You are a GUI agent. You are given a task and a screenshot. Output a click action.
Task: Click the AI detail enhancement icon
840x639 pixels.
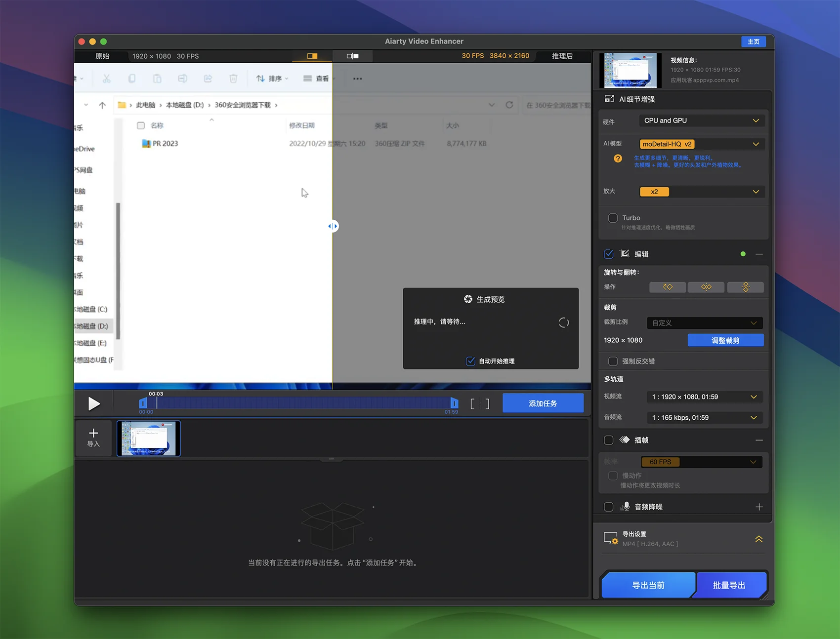coord(609,99)
